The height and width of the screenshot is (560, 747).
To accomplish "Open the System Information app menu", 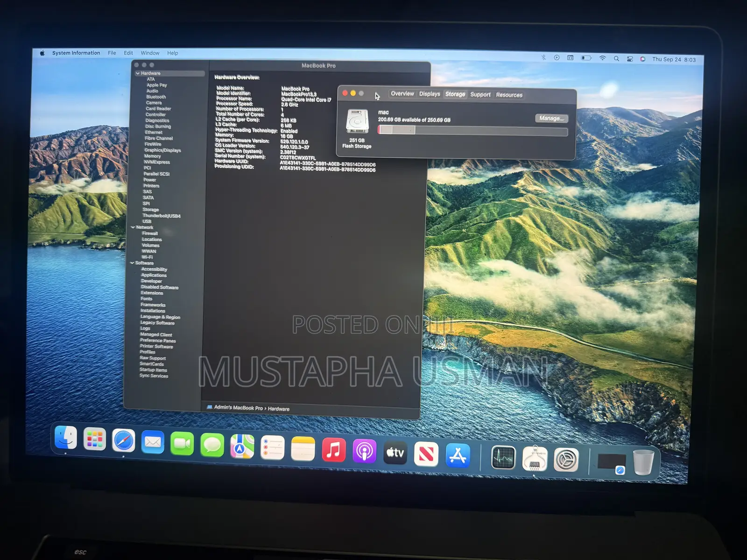I will (x=76, y=53).
